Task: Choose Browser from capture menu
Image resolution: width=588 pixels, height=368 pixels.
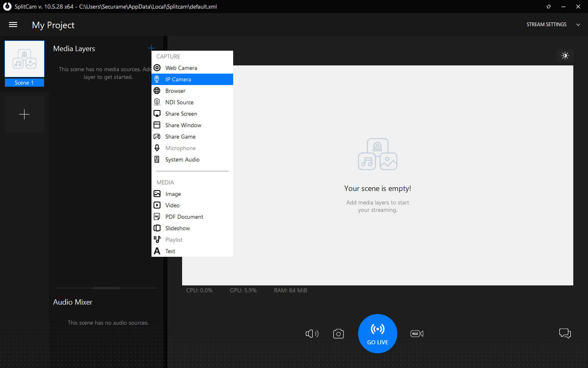Action: coord(192,91)
